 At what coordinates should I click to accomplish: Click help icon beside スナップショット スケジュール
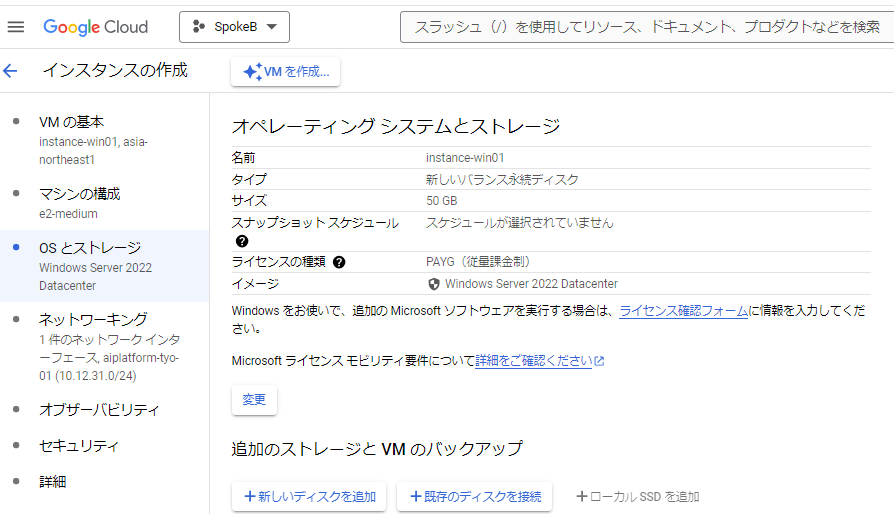(x=242, y=241)
